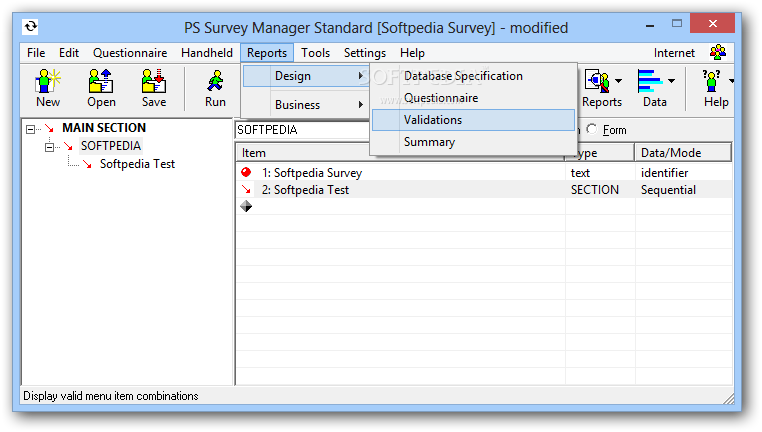Close the PS Survey Manager window
Viewport: 762px width, 432px height.
click(712, 23)
